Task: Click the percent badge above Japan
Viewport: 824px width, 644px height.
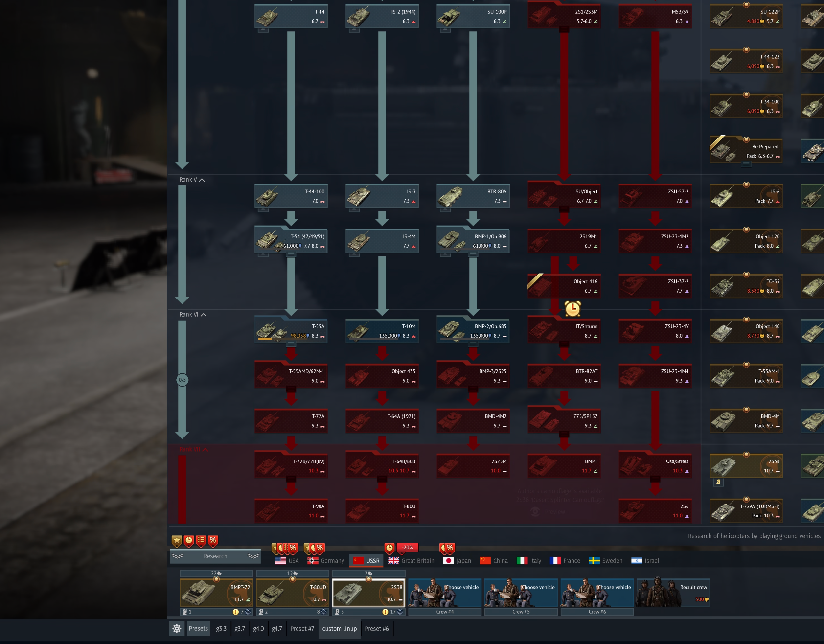Action: tap(450, 548)
